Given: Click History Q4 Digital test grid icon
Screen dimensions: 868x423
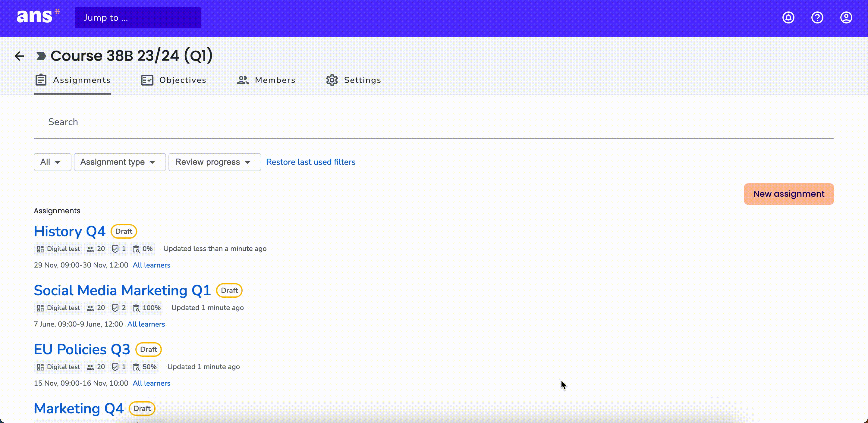Looking at the screenshot, I should coord(40,249).
